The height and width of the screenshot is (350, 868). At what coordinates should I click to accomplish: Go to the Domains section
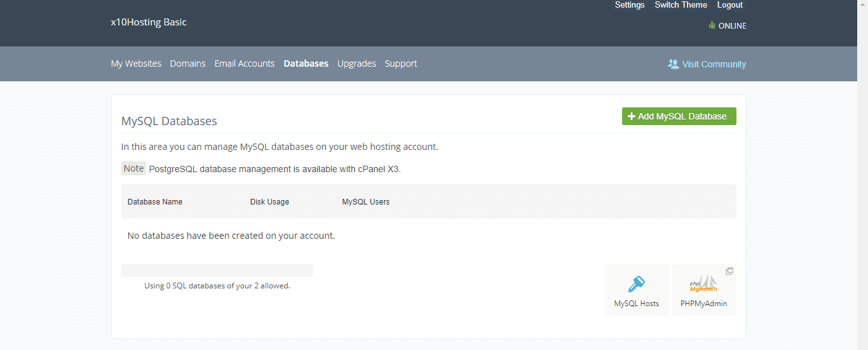click(x=187, y=64)
